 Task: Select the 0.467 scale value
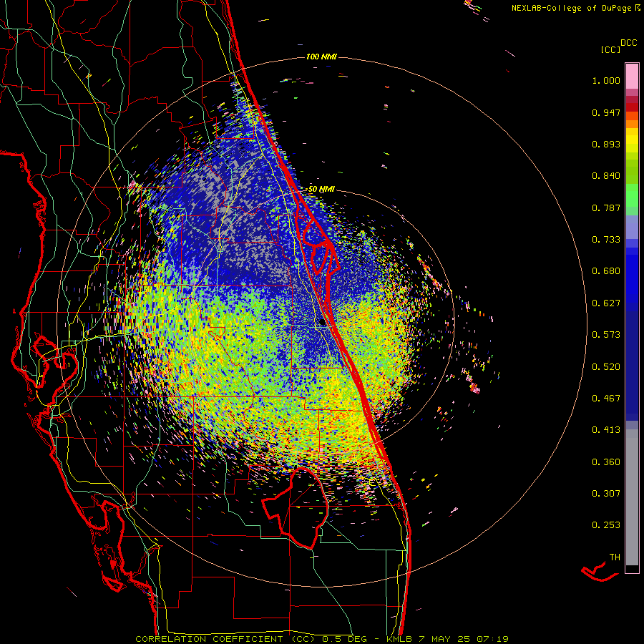[x=606, y=399]
